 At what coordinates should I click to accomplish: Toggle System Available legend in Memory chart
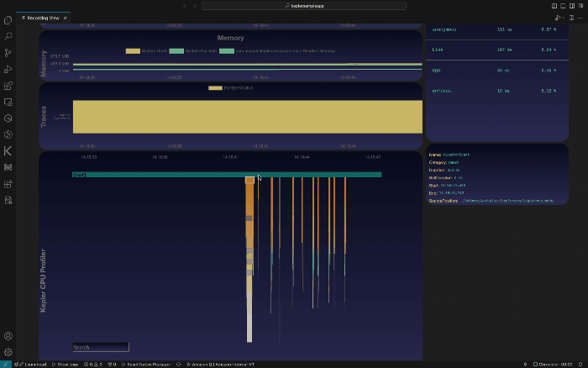pos(192,51)
